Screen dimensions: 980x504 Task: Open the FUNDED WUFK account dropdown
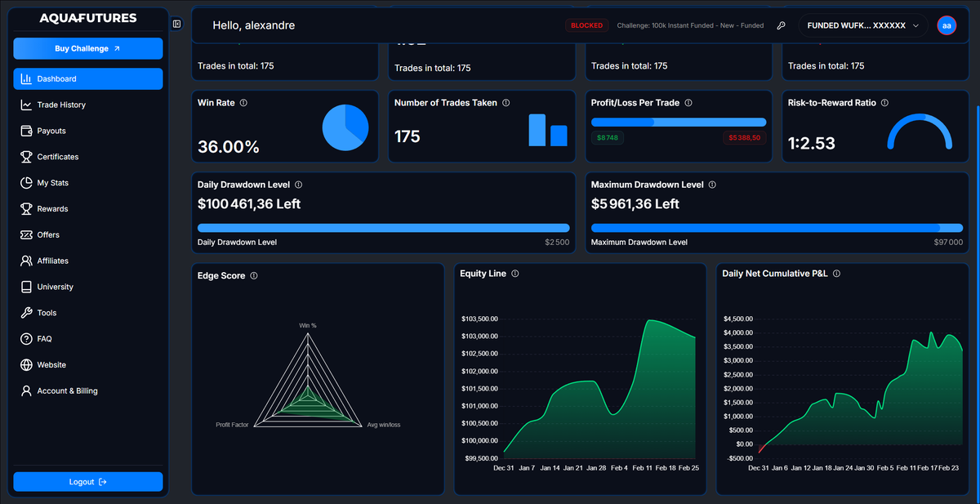(863, 25)
